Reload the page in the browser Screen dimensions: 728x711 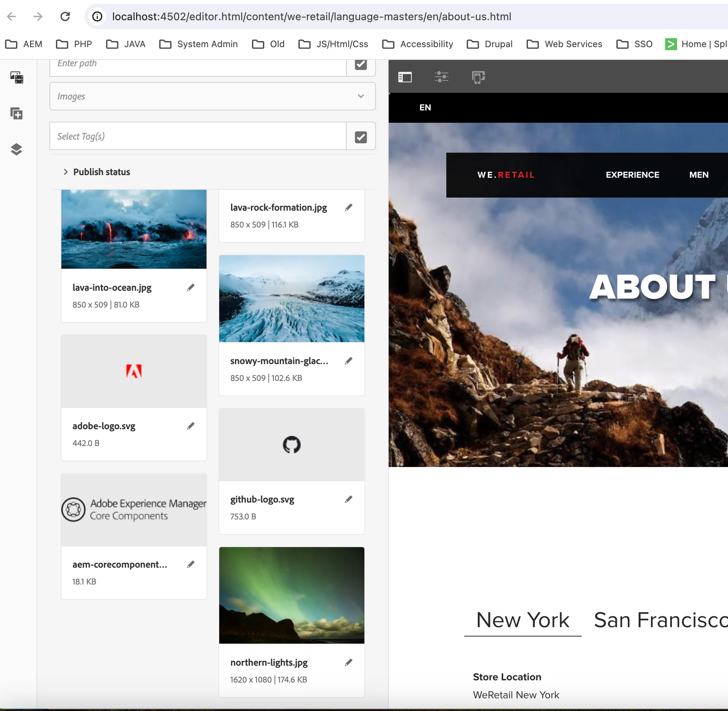(x=65, y=16)
